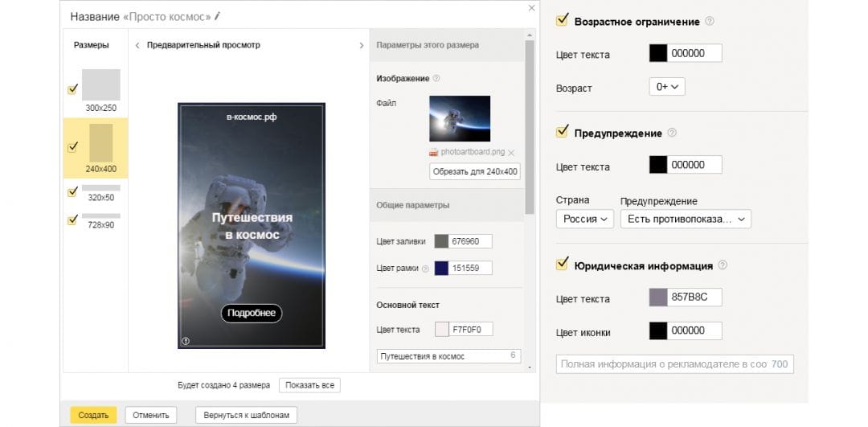Viewport: 868px width, 427px height.
Task: Select the 300x250 size thumbnail
Action: click(101, 84)
